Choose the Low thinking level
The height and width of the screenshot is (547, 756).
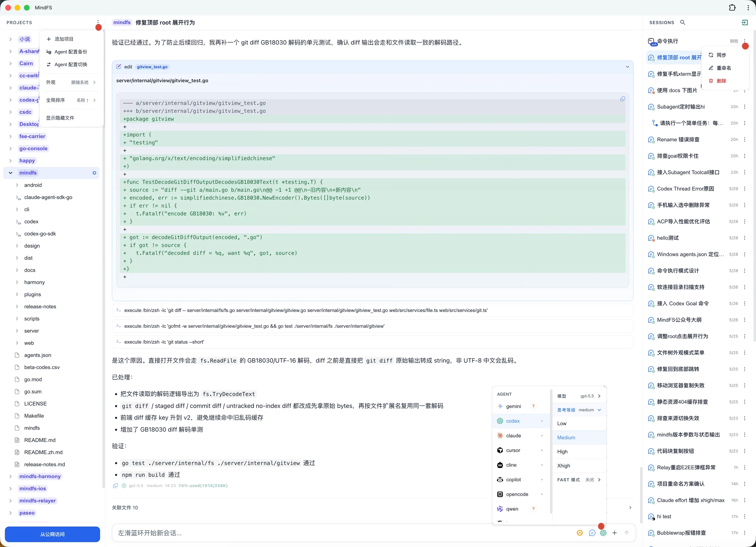pos(579,423)
